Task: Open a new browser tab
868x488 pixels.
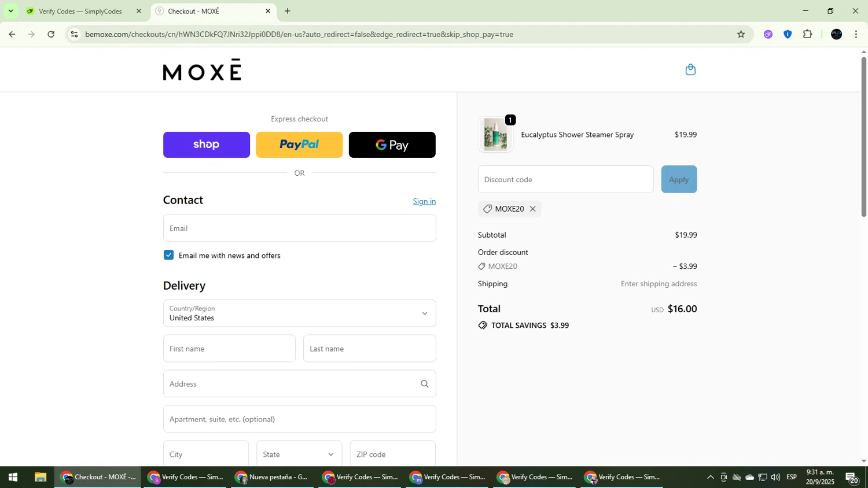Action: (288, 11)
